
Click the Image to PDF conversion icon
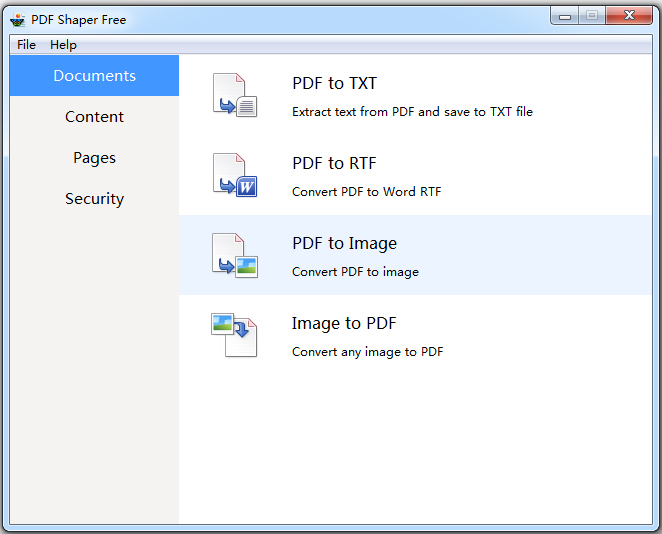[234, 335]
